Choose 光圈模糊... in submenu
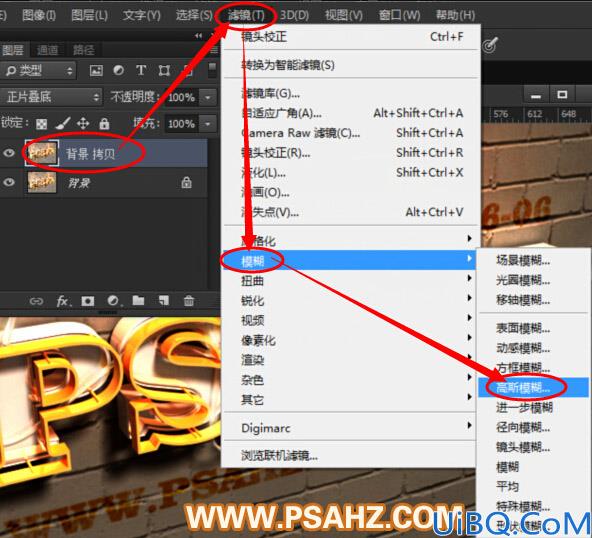This screenshot has height=538, width=592. point(533,280)
